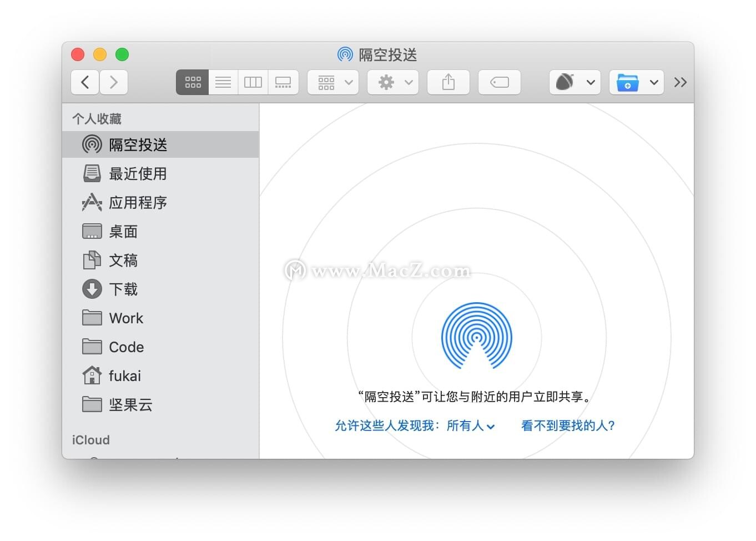This screenshot has width=756, height=541.
Task: Click the Share toolbar button
Action: tap(448, 82)
